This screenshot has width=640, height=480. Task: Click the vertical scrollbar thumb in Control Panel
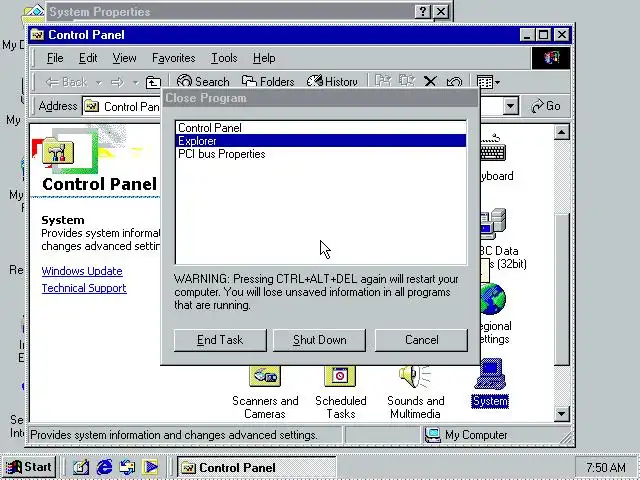click(x=562, y=289)
